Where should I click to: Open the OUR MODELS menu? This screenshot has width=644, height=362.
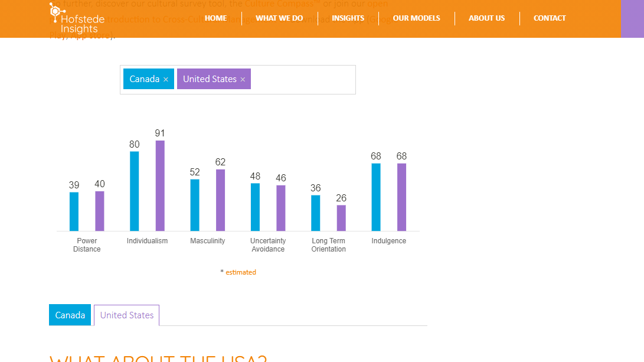416,18
